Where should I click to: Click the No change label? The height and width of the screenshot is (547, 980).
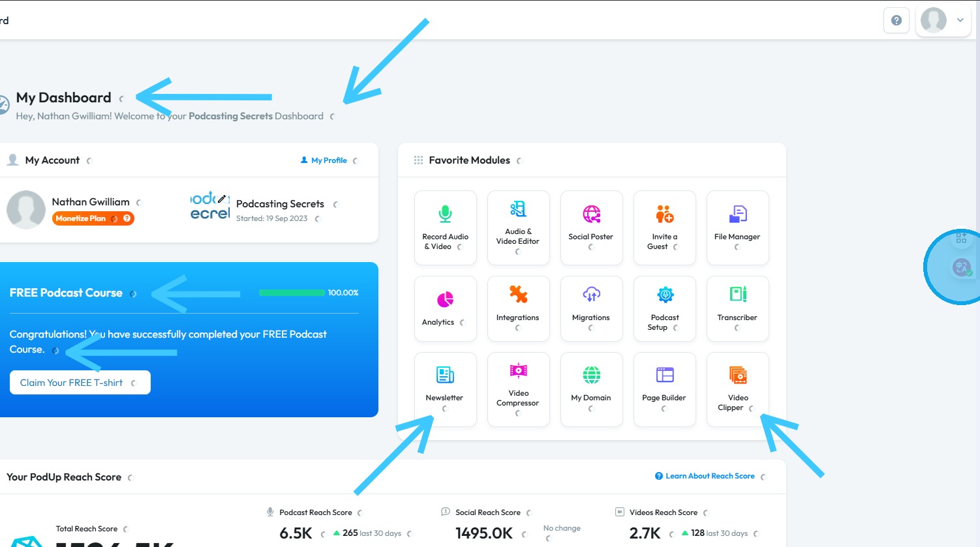click(x=562, y=528)
